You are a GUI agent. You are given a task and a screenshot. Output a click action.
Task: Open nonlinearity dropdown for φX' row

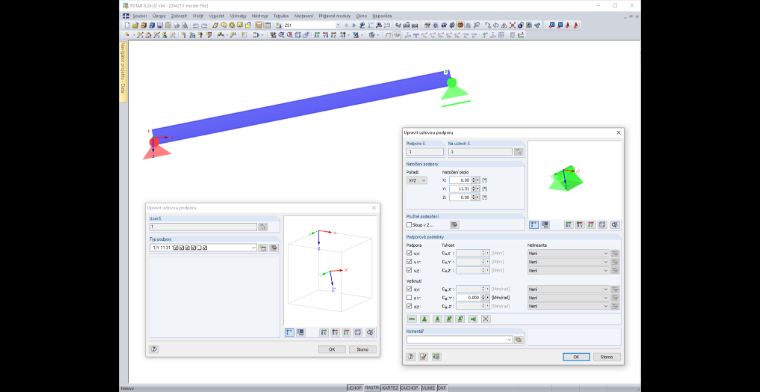pyautogui.click(x=568, y=289)
